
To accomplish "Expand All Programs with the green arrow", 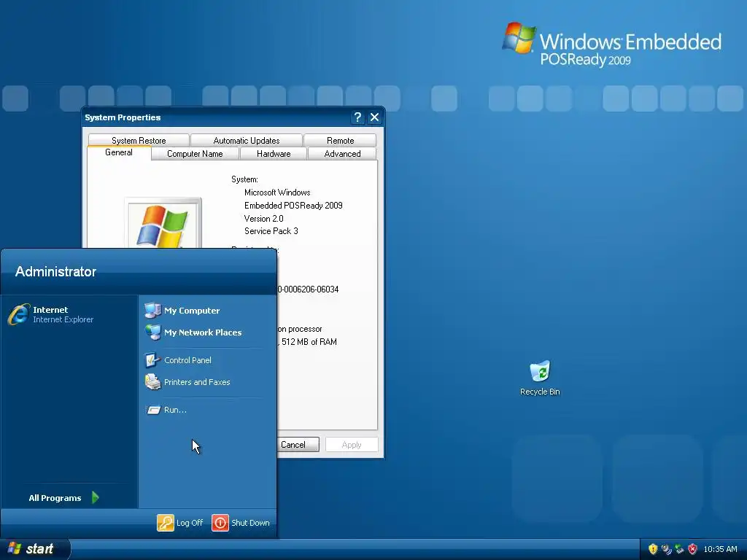I will [96, 497].
